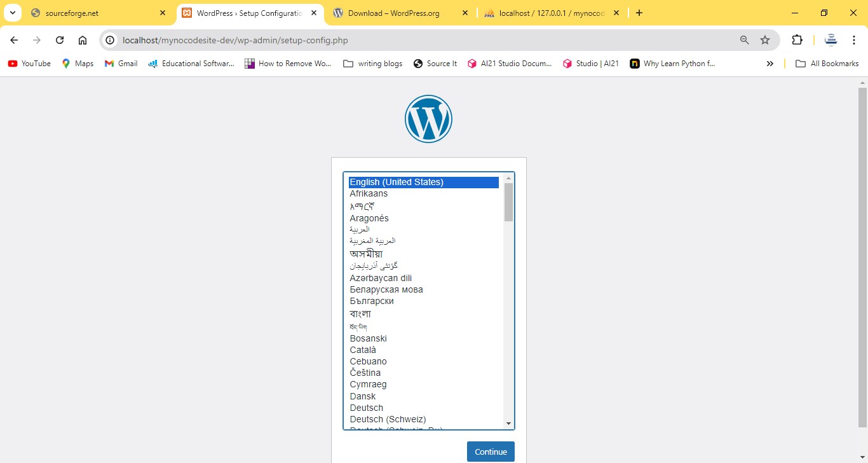Go to the browser Home page
Screen dimensions: 868x463
(83, 40)
